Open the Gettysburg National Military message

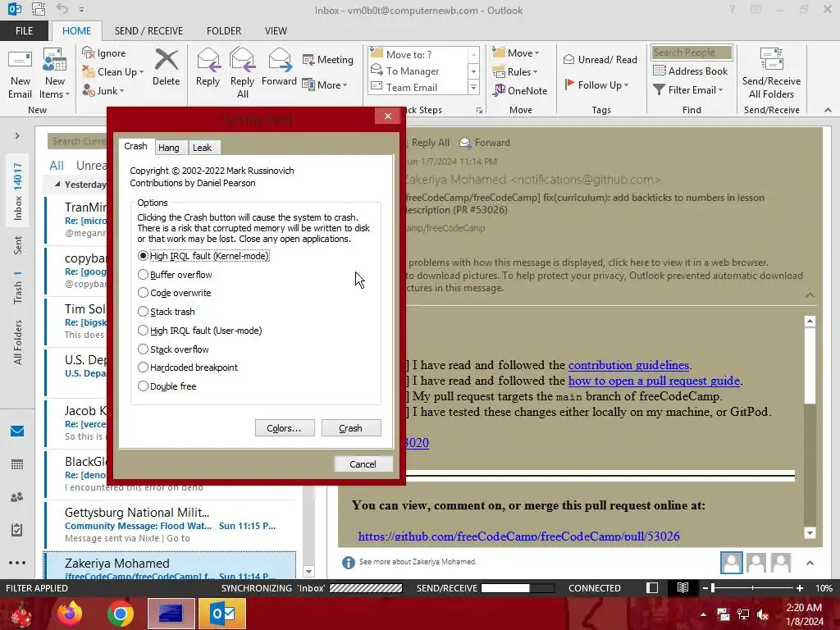[171, 524]
